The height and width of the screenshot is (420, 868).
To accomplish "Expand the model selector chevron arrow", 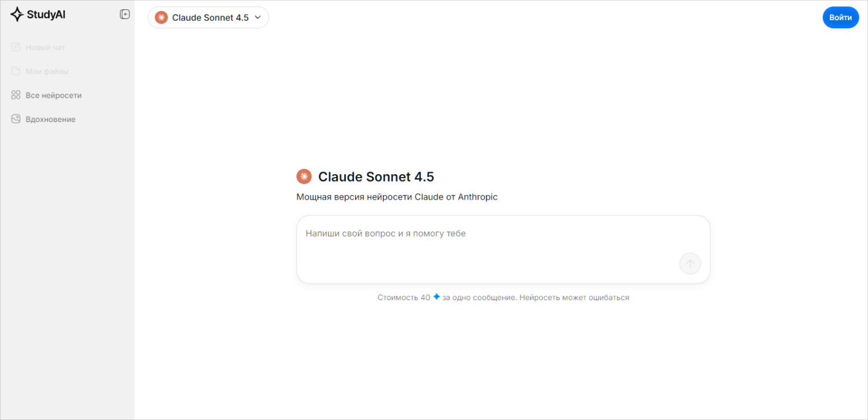I will [258, 17].
